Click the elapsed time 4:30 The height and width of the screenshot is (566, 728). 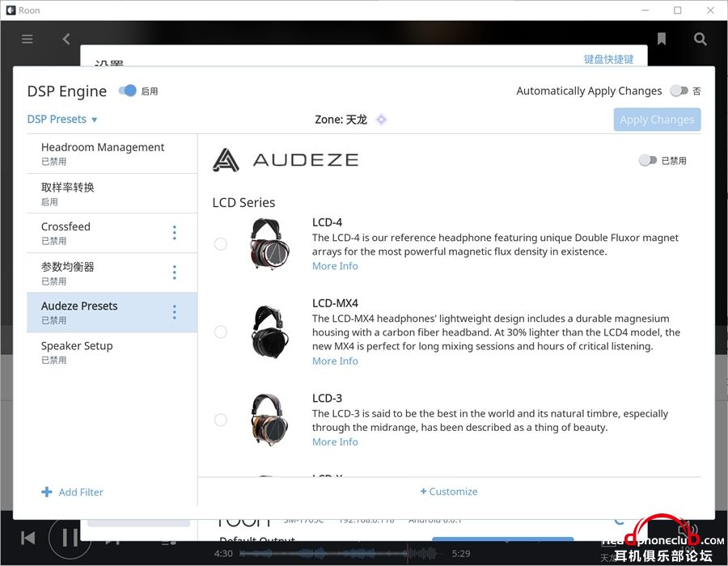pyautogui.click(x=223, y=554)
